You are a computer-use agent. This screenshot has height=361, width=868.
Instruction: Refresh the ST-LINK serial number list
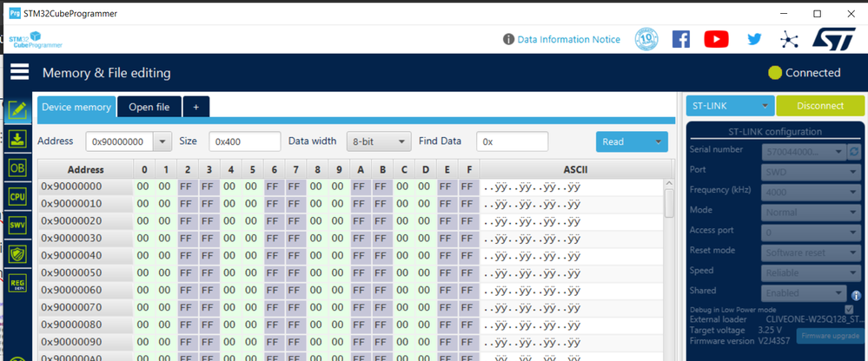point(853,152)
